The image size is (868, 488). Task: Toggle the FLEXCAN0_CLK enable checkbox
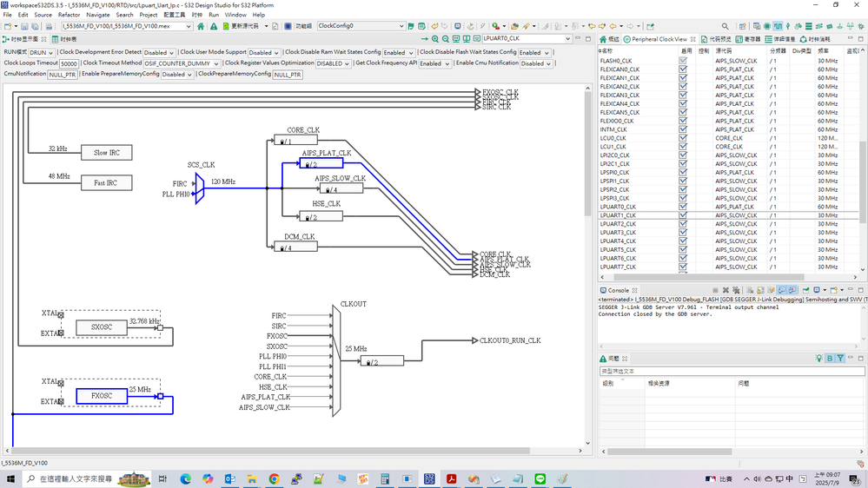683,69
